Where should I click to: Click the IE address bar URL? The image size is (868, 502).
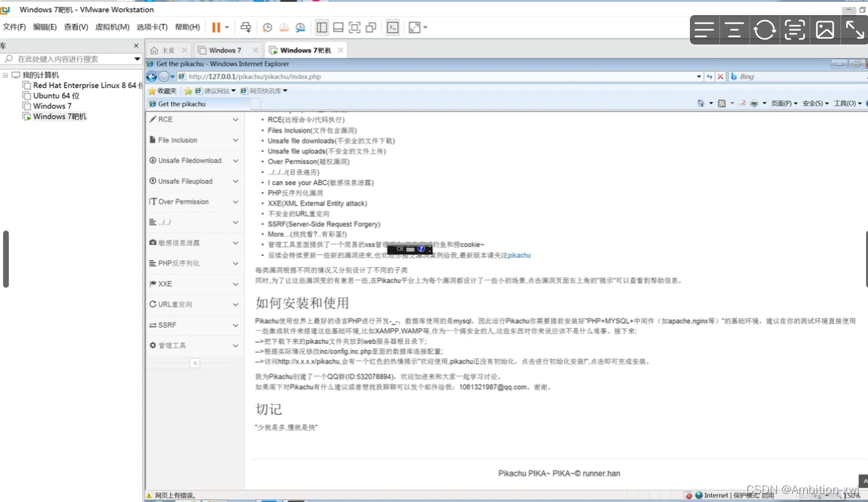click(x=255, y=76)
